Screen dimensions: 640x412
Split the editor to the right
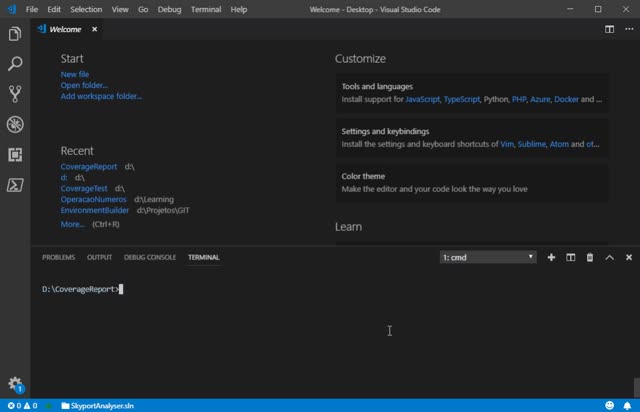click(x=609, y=29)
